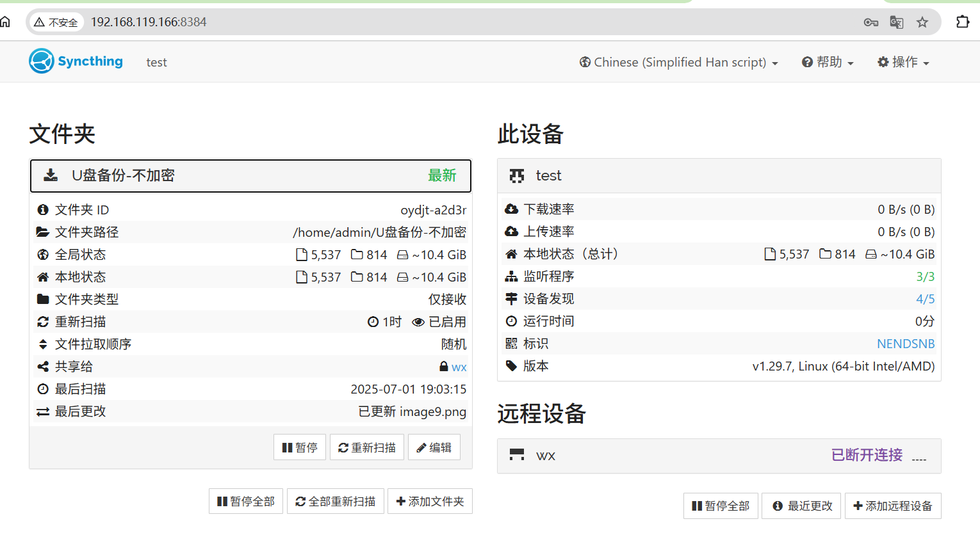The width and height of the screenshot is (980, 551).
Task: Click the folder download icon in header
Action: (x=51, y=175)
